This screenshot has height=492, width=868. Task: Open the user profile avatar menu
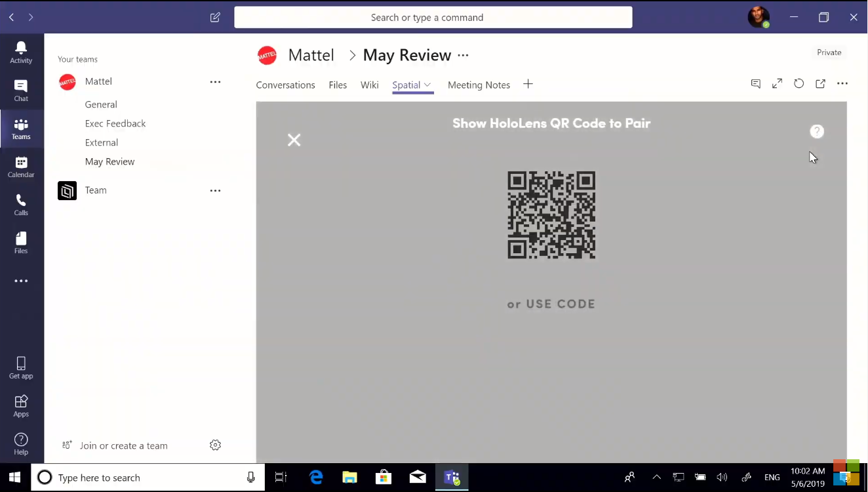click(759, 18)
